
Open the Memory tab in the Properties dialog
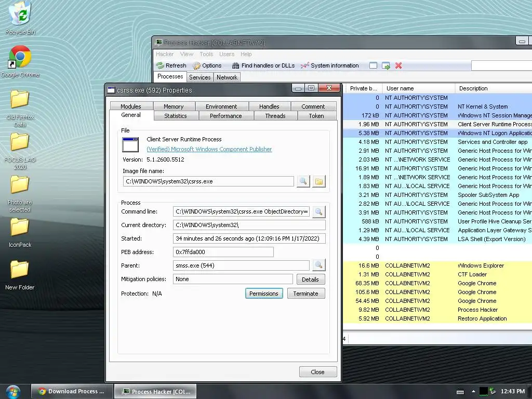[x=174, y=106]
